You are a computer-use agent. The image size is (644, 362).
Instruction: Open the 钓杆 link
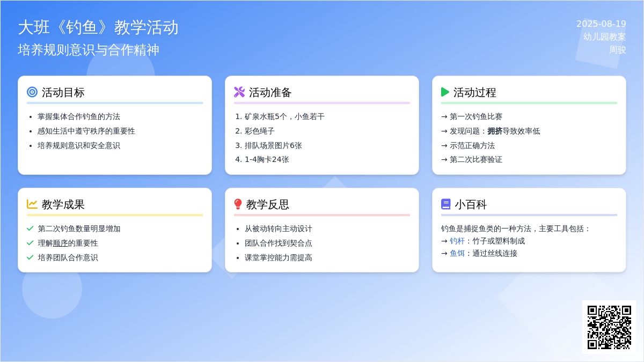[457, 241]
